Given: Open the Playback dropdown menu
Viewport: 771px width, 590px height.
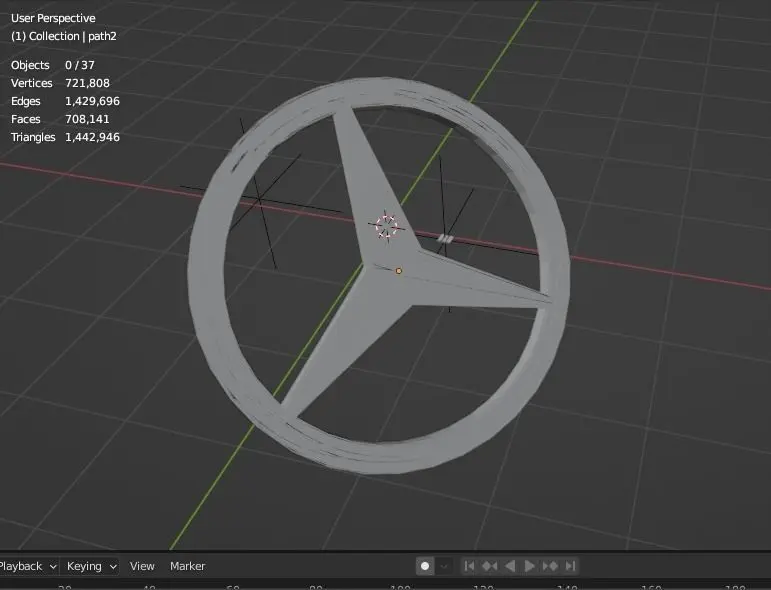Looking at the screenshot, I should coord(27,566).
